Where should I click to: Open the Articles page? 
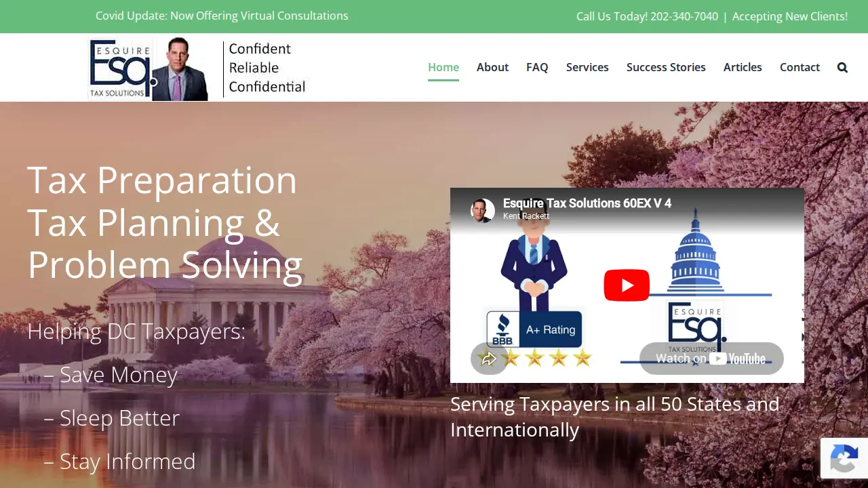[743, 67]
